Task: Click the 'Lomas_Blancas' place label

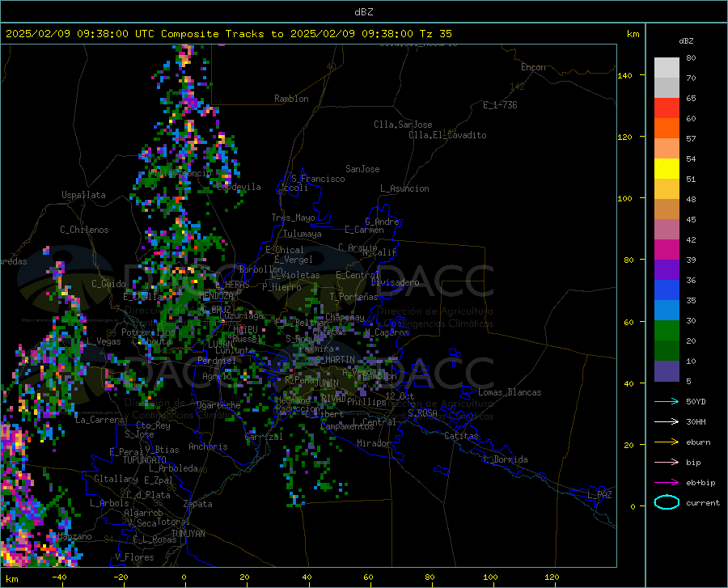Action: 510,392
